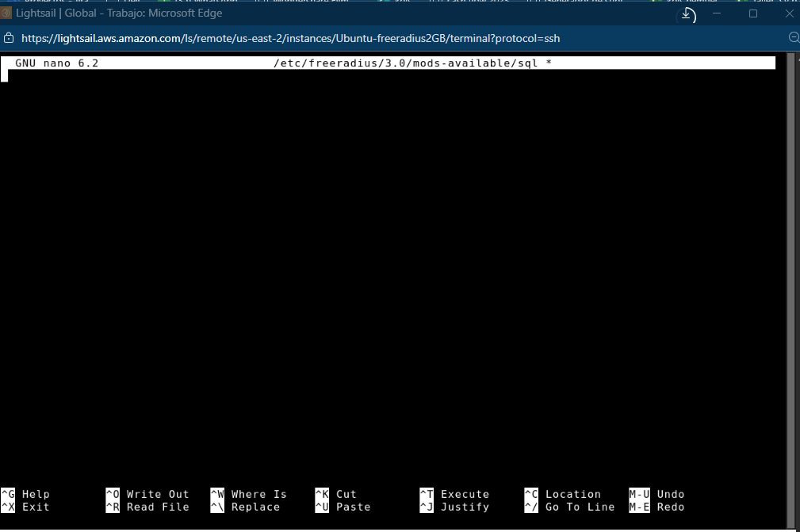Click the ^W Where Is shortcut

pyautogui.click(x=248, y=494)
